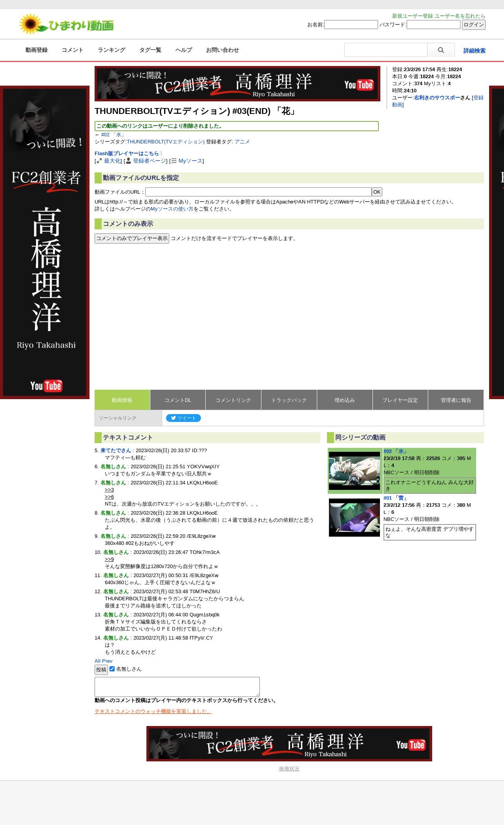Click the maximize arrows icon before 最大化
The height and width of the screenshot is (825, 504).
click(99, 161)
